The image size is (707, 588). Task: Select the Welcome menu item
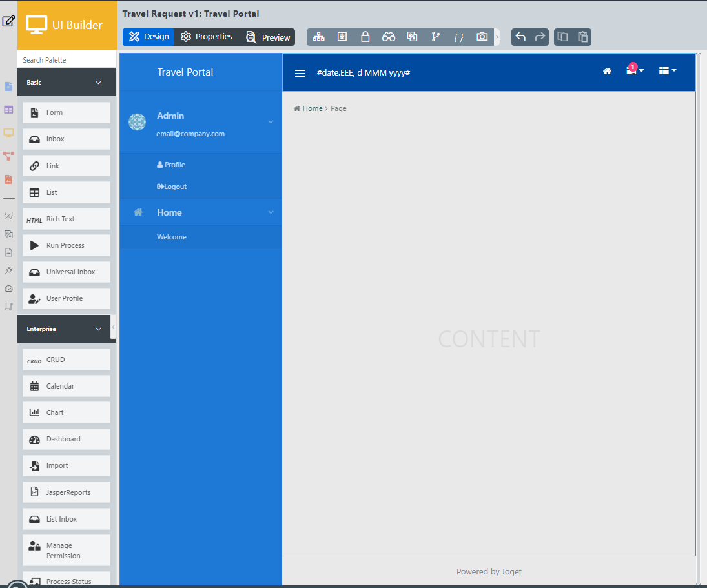[172, 237]
